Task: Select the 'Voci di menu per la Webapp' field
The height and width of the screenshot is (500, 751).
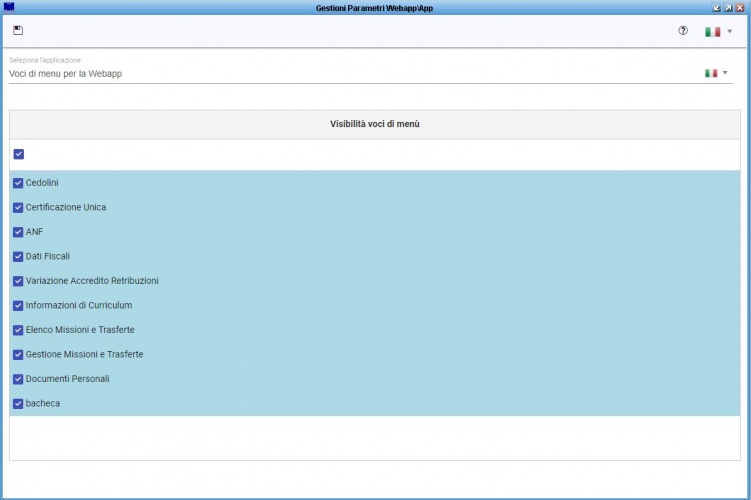Action: [x=371, y=74]
